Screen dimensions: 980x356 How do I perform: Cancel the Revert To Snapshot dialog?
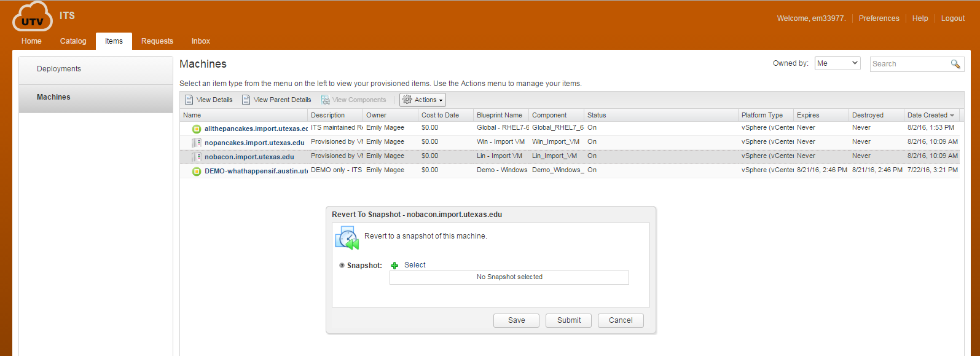tap(620, 320)
